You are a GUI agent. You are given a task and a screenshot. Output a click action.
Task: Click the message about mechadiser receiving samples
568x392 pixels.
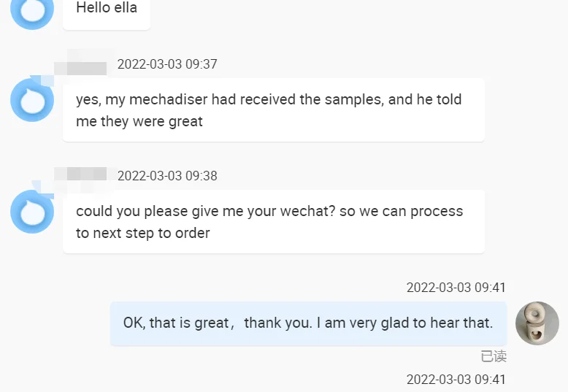coord(273,110)
